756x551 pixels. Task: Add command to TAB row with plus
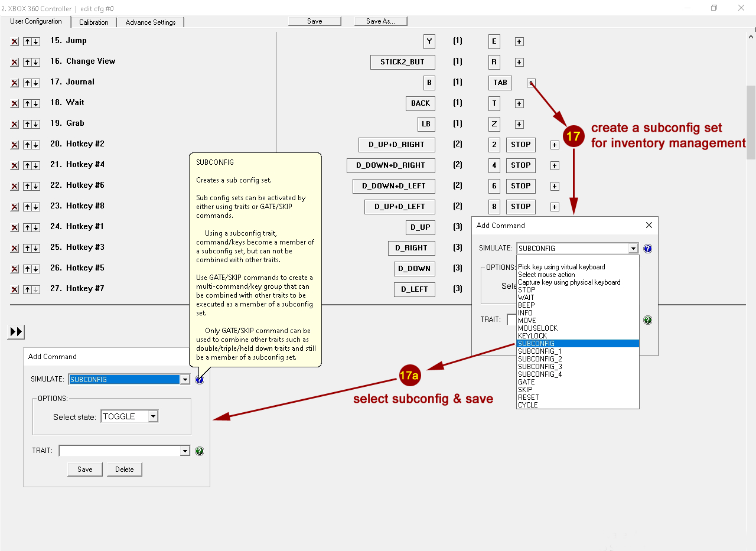pyautogui.click(x=531, y=83)
